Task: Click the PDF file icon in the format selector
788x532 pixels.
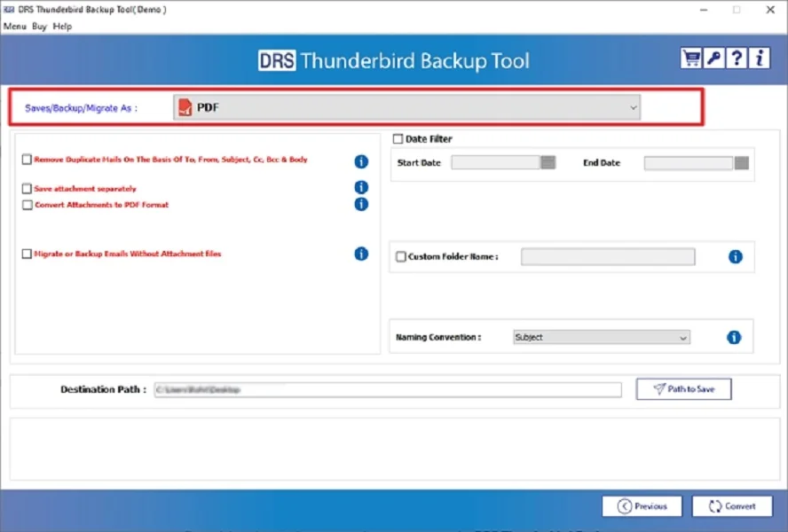Action: pyautogui.click(x=185, y=106)
